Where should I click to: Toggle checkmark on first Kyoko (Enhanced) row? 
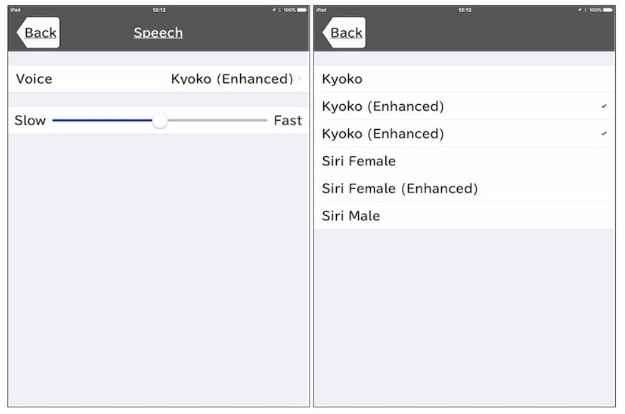(604, 106)
